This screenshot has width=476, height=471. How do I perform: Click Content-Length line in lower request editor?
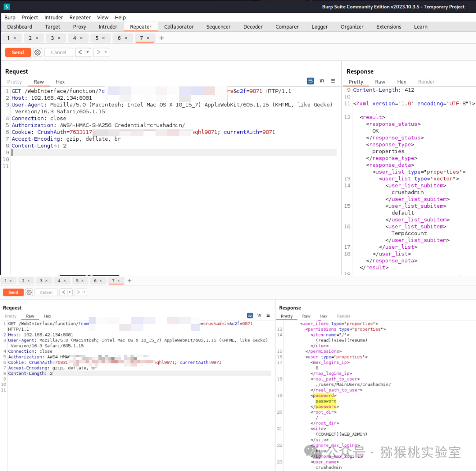[139, 374]
